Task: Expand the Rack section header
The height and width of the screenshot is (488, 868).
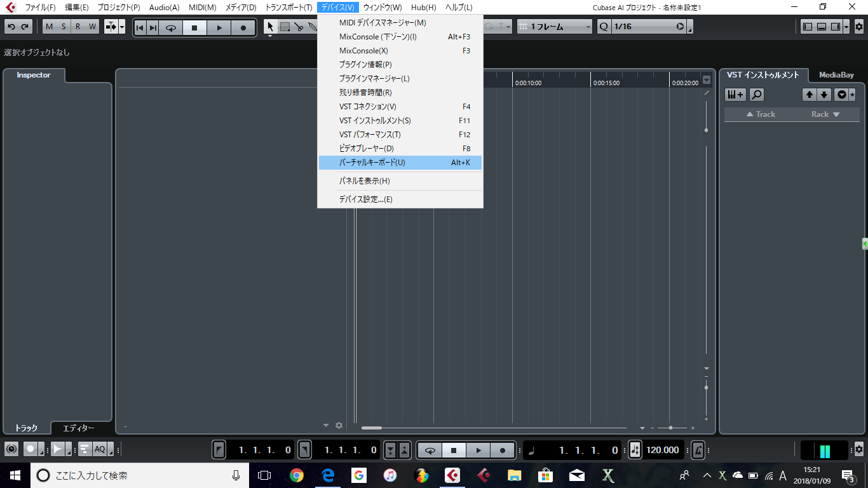Action: coord(825,114)
